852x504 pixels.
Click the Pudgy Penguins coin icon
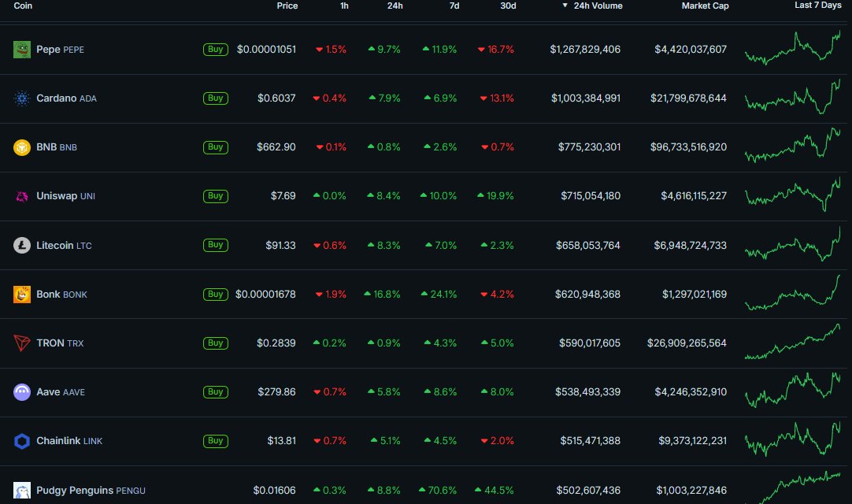pos(22,491)
